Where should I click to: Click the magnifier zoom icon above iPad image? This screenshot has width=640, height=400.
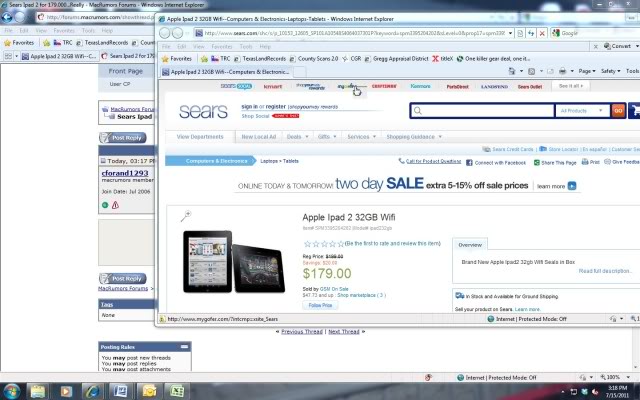[186, 216]
